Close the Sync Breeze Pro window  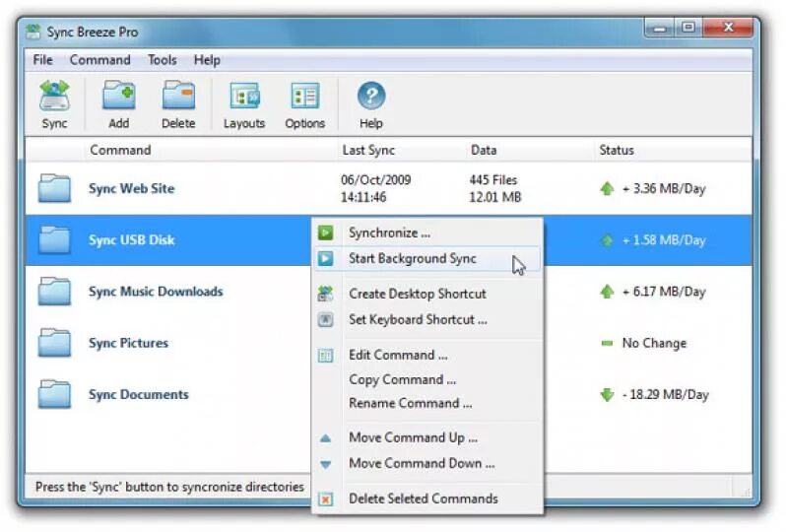(x=728, y=29)
